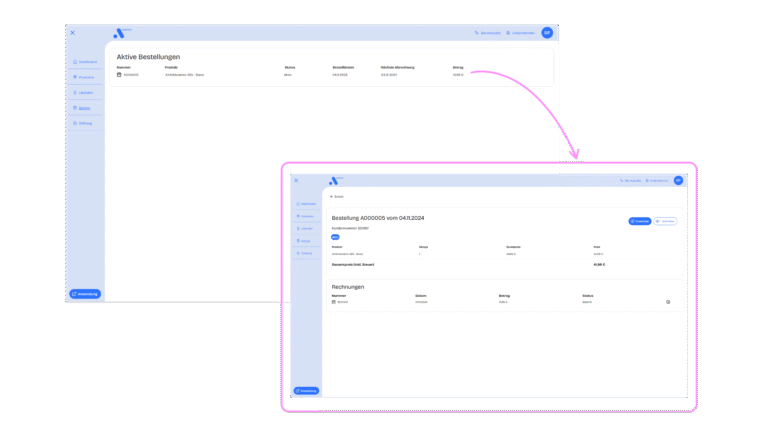Click the outlined button next to Download

(x=665, y=221)
